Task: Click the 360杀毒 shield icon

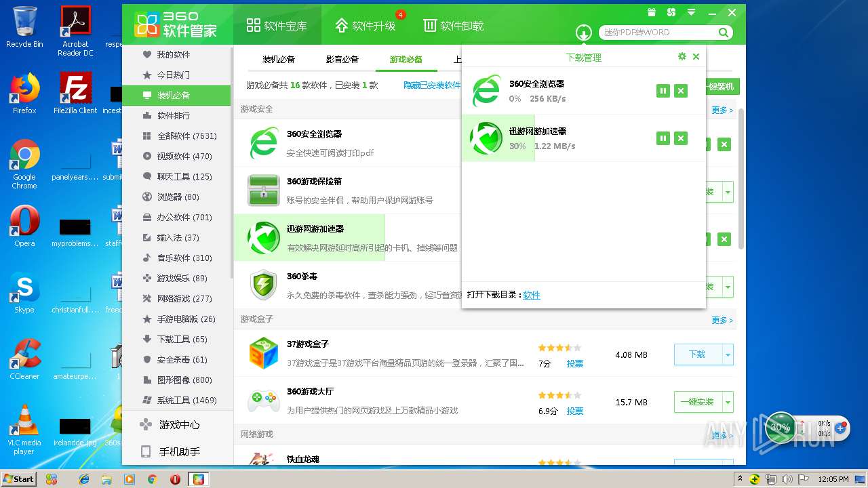Action: tap(264, 285)
